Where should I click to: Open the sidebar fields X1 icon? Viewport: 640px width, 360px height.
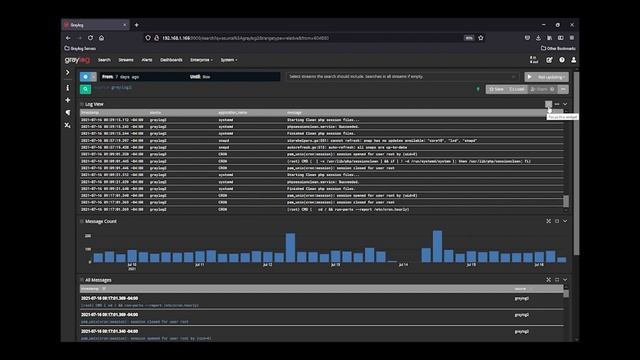[68, 125]
